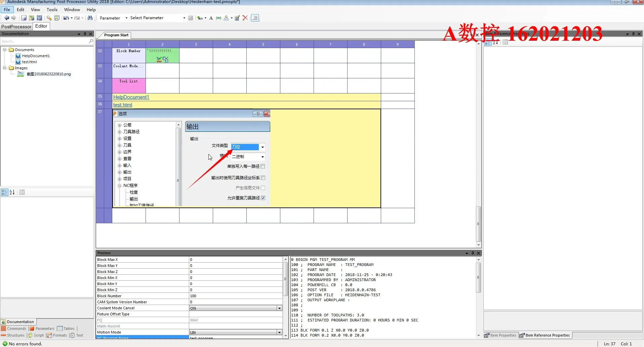
Task: Collapse the Documents tree folder
Action: [x=4, y=49]
